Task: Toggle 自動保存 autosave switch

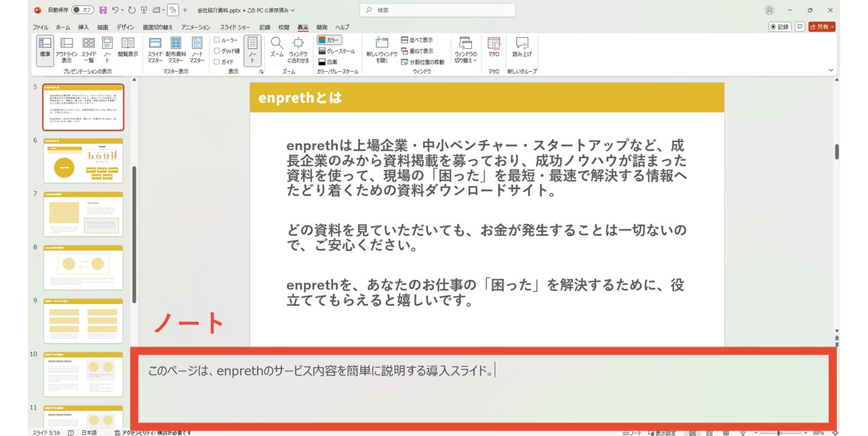Action: coord(83,10)
